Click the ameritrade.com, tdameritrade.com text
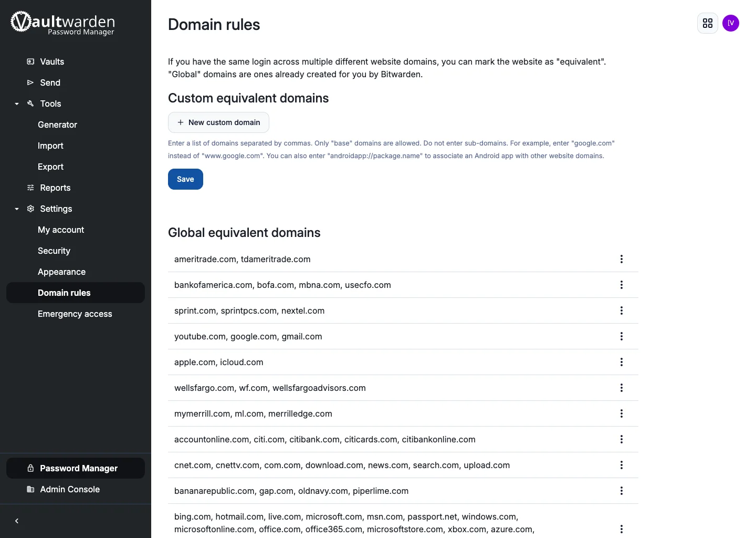 (243, 259)
